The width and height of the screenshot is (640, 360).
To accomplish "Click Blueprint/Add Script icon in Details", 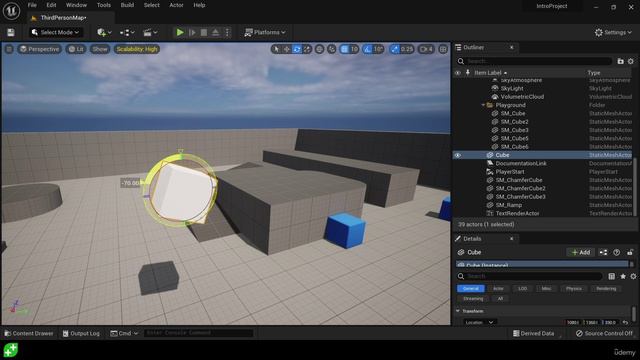I will click(603, 252).
